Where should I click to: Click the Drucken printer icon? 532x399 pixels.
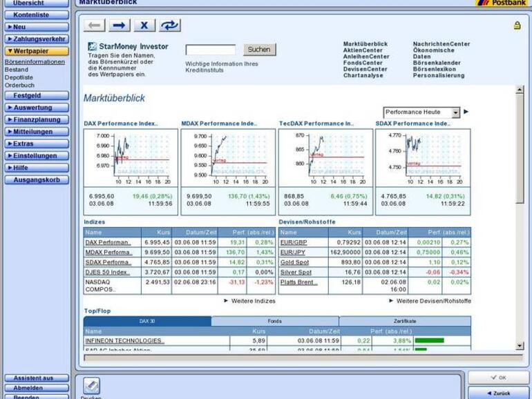tap(91, 386)
